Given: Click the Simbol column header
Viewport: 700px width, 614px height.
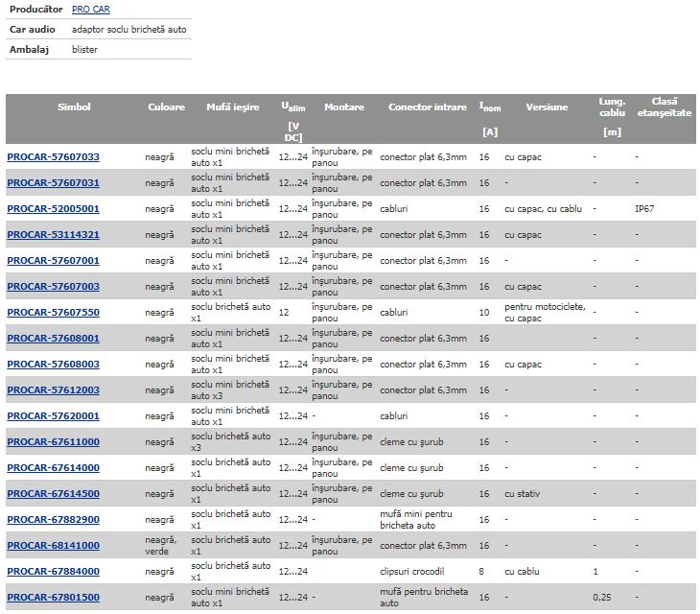Looking at the screenshot, I should 74,107.
